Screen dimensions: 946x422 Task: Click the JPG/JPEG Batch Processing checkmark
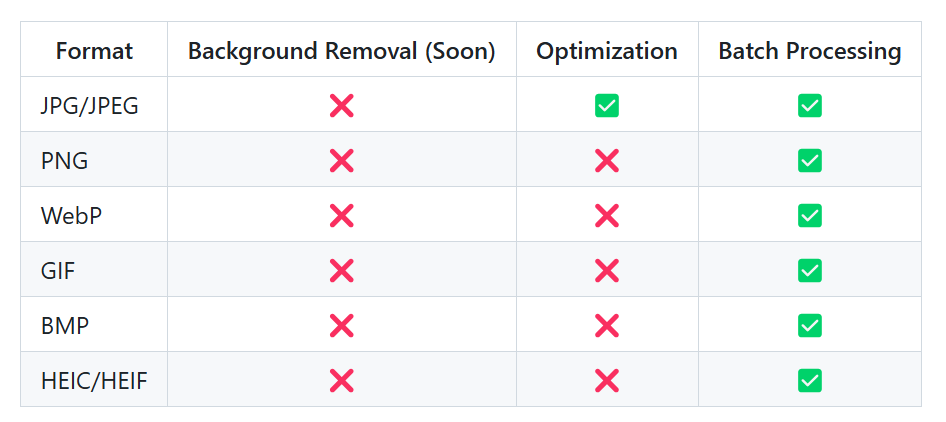(809, 105)
